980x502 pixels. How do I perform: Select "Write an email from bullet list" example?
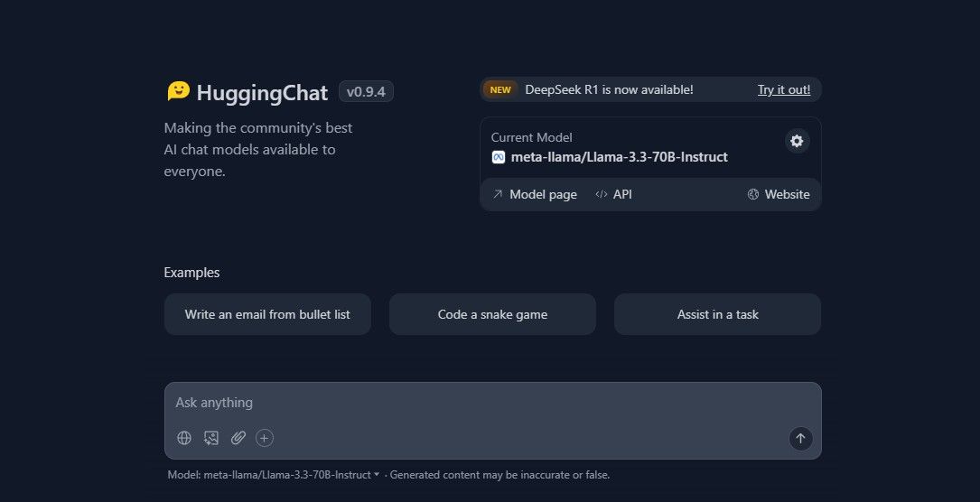[x=267, y=314]
